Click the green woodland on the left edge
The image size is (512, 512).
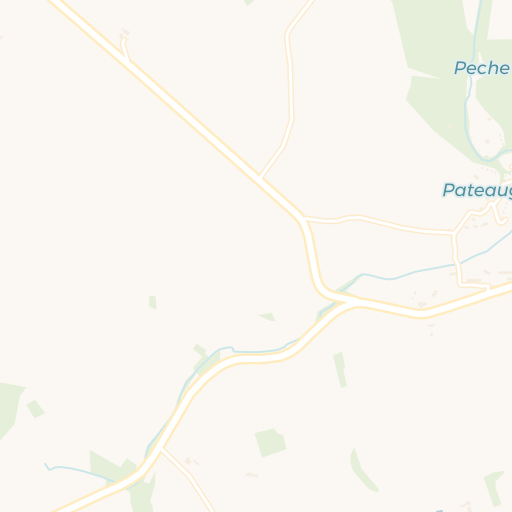click(x=10, y=409)
